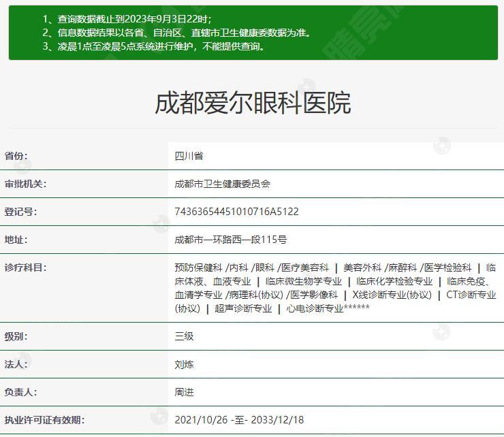
Task: Click 临床微生物学专业 in the department list
Action: pos(304,282)
